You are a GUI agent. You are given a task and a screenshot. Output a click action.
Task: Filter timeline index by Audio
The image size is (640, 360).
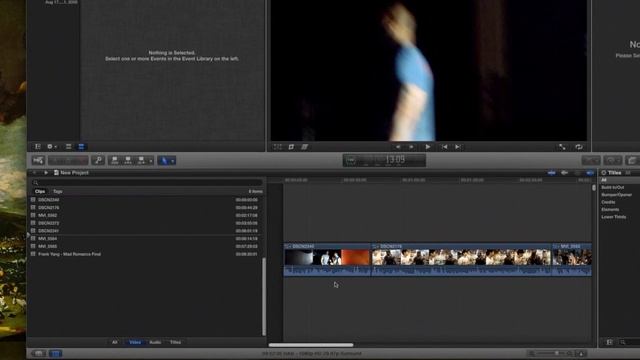[x=155, y=342]
